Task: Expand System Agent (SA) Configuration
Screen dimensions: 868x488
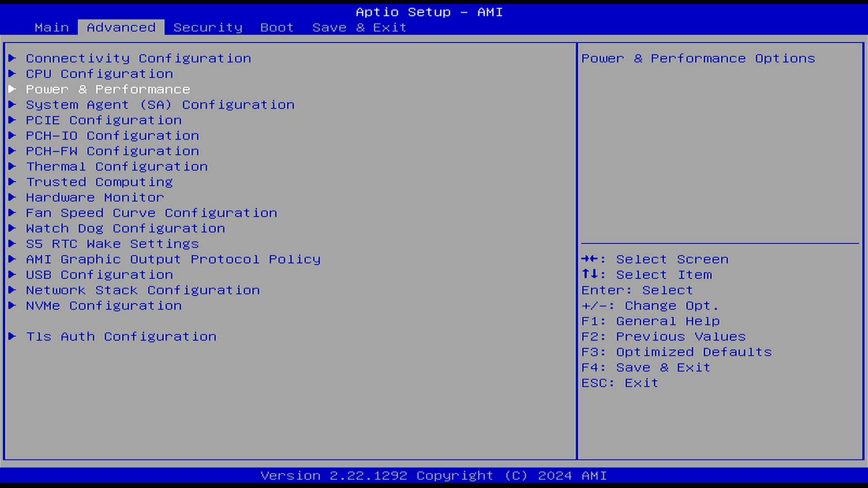Action: [160, 105]
